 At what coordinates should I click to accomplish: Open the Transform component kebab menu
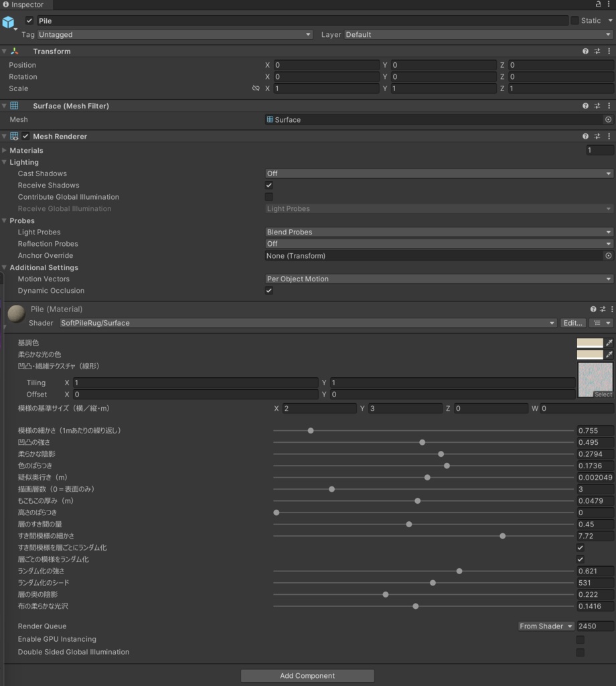(x=609, y=51)
